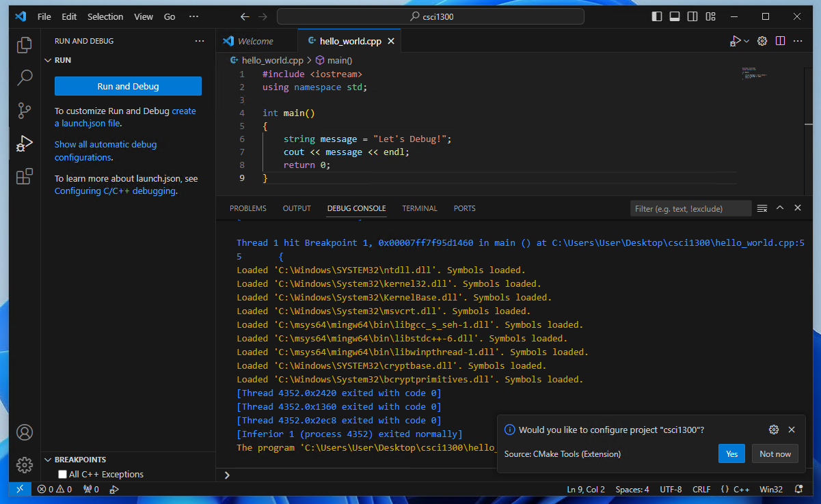This screenshot has width=821, height=504.
Task: Click the debug console filter input
Action: [690, 208]
